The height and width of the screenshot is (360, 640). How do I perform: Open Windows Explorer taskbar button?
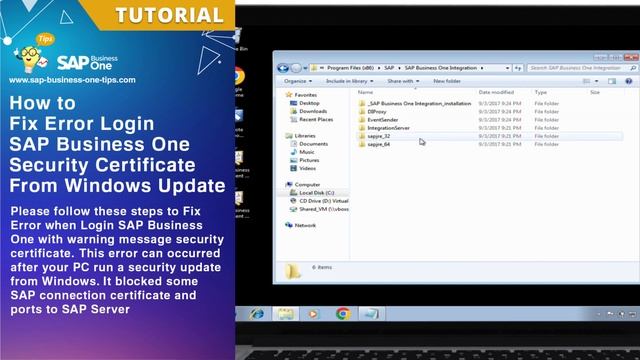click(x=285, y=314)
